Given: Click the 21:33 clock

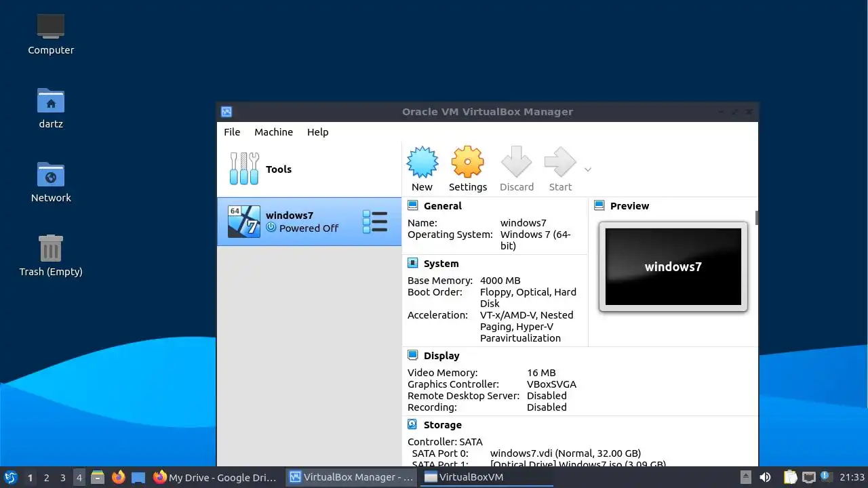Looking at the screenshot, I should tap(852, 477).
